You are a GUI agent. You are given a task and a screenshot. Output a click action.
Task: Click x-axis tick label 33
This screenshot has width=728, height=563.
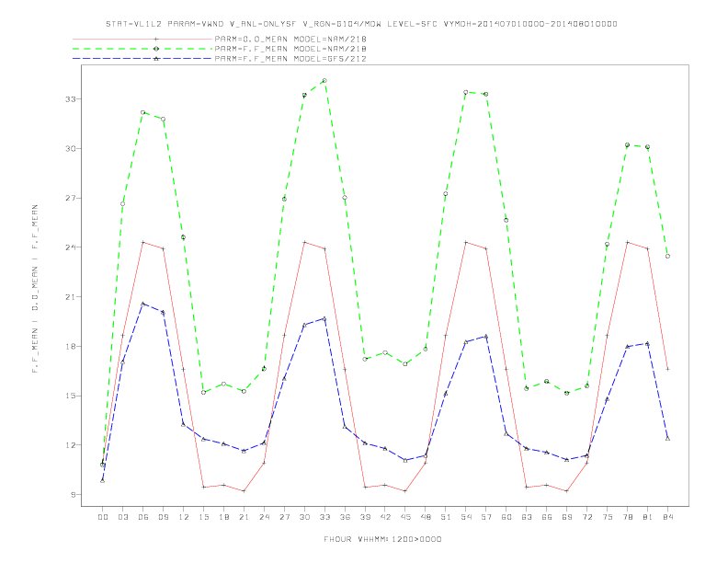point(324,517)
